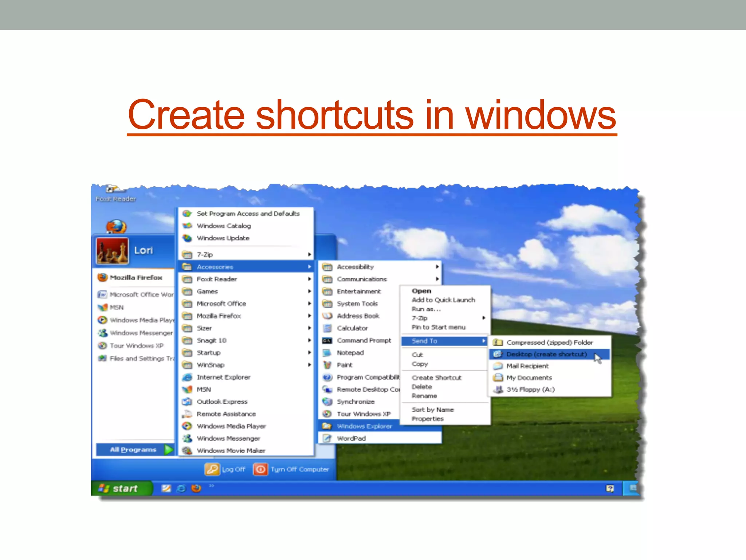Open Remote Assistance icon

tap(187, 414)
